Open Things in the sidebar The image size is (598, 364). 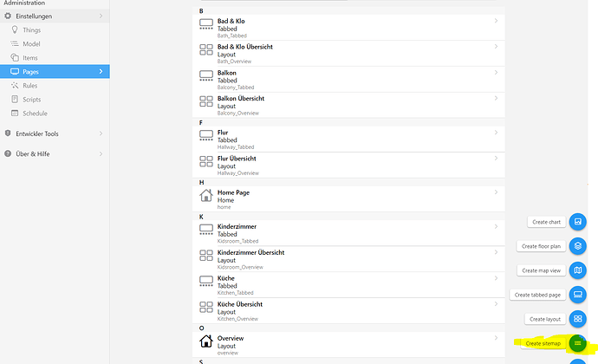[30, 30]
